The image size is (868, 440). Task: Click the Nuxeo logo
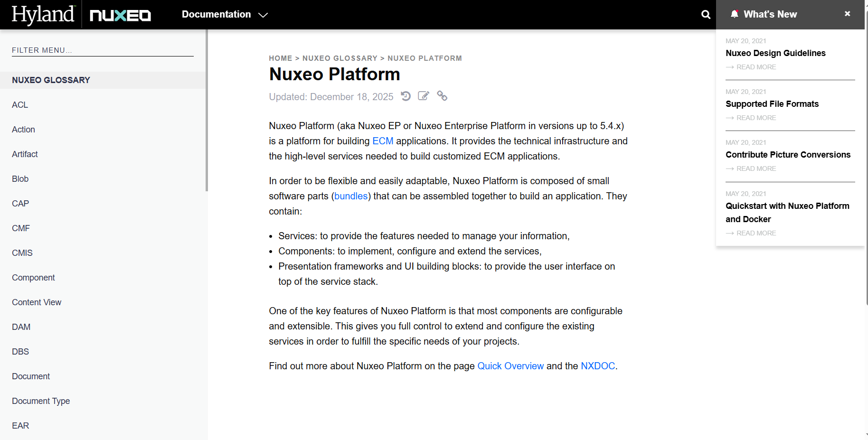[120, 15]
